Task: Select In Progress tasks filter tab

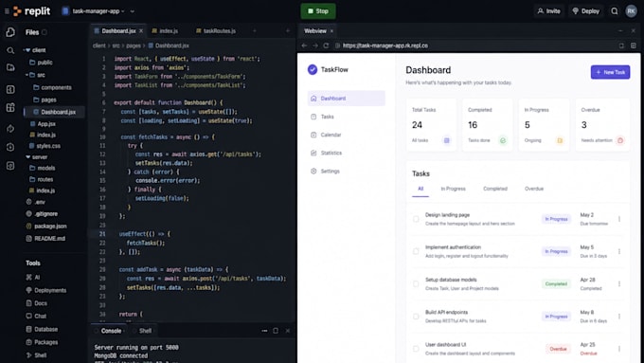Action: coord(453,189)
